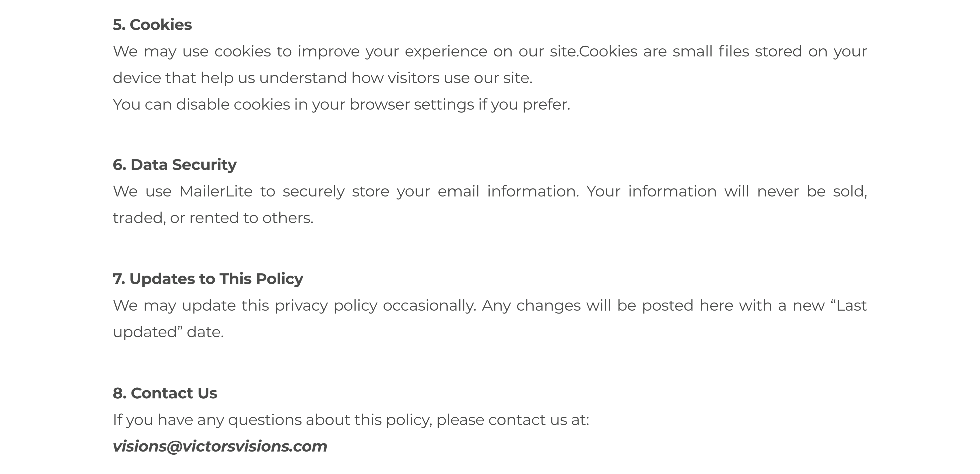Click the line ending with "date."
Screen dimensions: 980x474
click(x=168, y=332)
